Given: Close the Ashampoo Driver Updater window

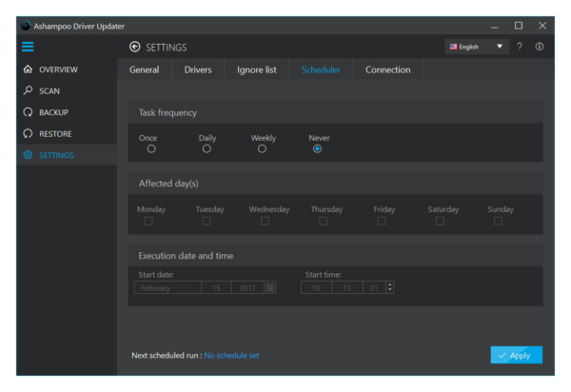Looking at the screenshot, I should coord(542,26).
